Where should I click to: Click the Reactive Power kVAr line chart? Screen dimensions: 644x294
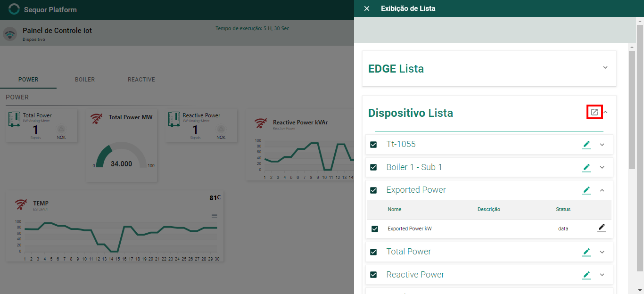(x=309, y=156)
